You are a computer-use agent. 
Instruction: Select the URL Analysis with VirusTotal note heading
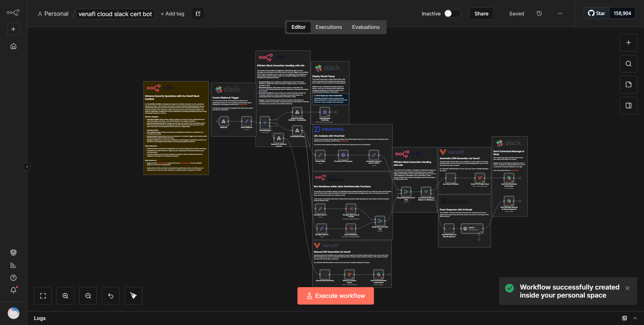click(329, 136)
